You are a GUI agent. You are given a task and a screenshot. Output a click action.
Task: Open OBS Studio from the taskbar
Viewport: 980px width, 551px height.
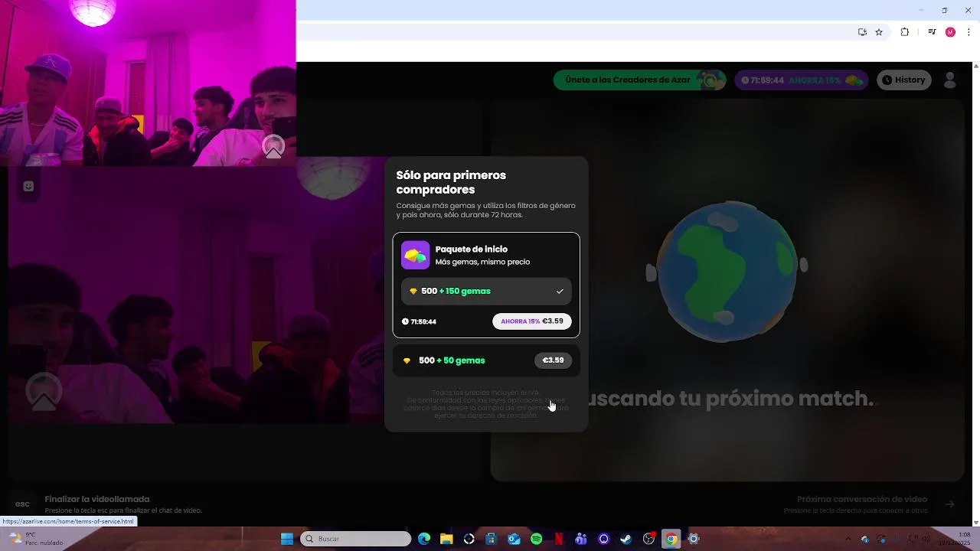point(648,539)
